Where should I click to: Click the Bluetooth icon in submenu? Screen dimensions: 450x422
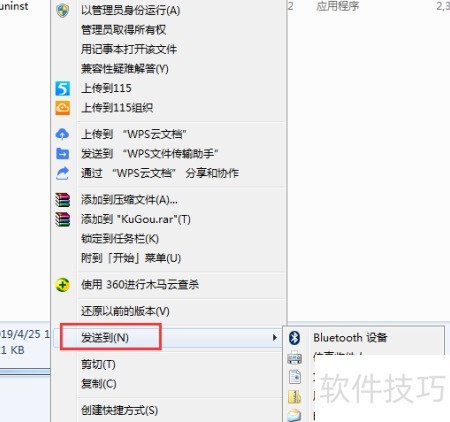click(294, 338)
